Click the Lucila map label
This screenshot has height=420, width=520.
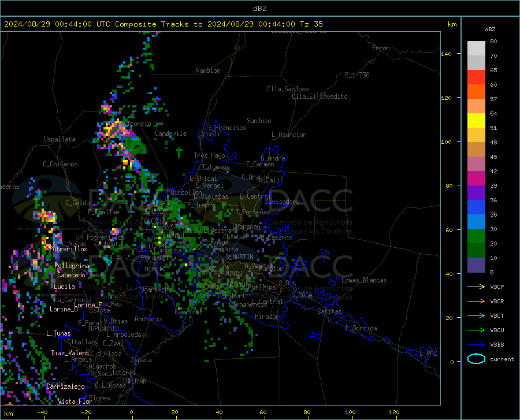tap(64, 287)
